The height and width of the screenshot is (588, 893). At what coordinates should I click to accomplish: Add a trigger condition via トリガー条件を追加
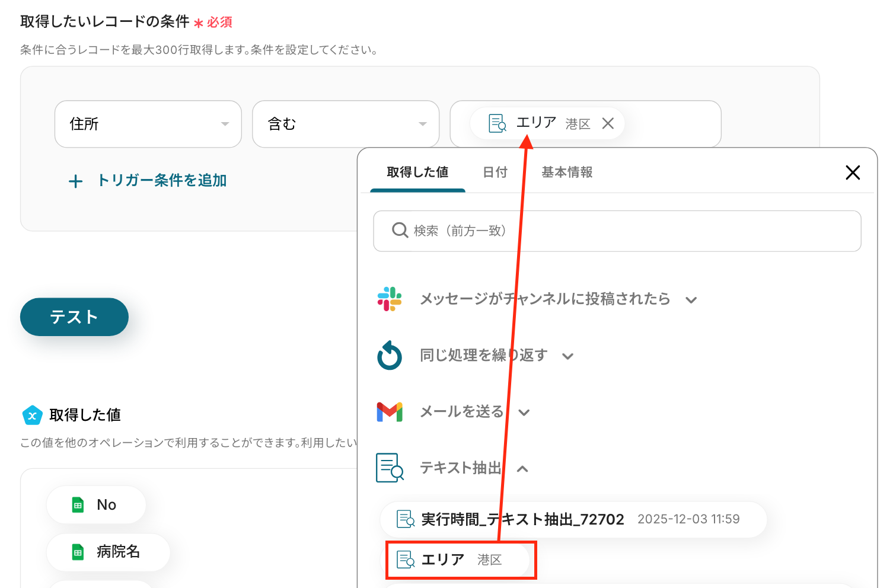(x=148, y=181)
